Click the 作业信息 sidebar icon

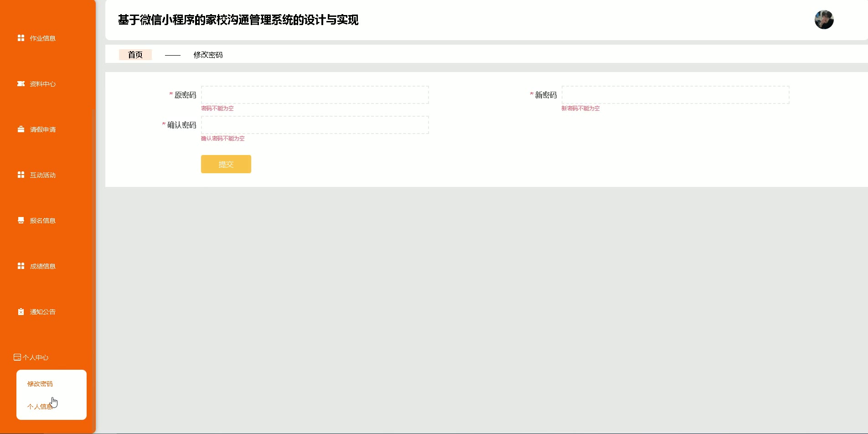click(21, 38)
